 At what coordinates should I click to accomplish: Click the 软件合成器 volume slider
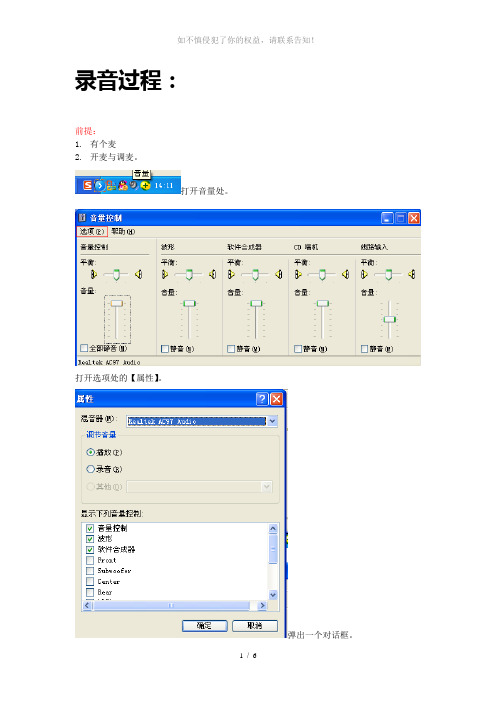(256, 304)
